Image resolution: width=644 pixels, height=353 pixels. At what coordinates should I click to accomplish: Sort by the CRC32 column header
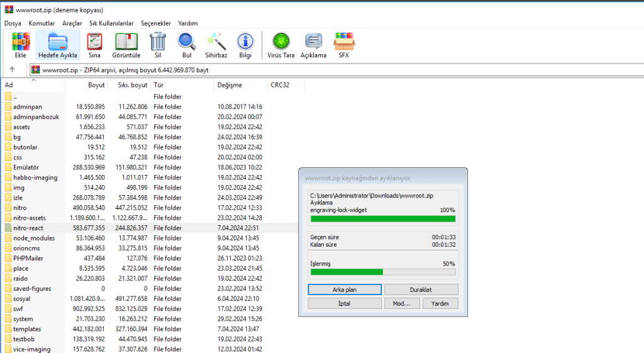(286, 85)
